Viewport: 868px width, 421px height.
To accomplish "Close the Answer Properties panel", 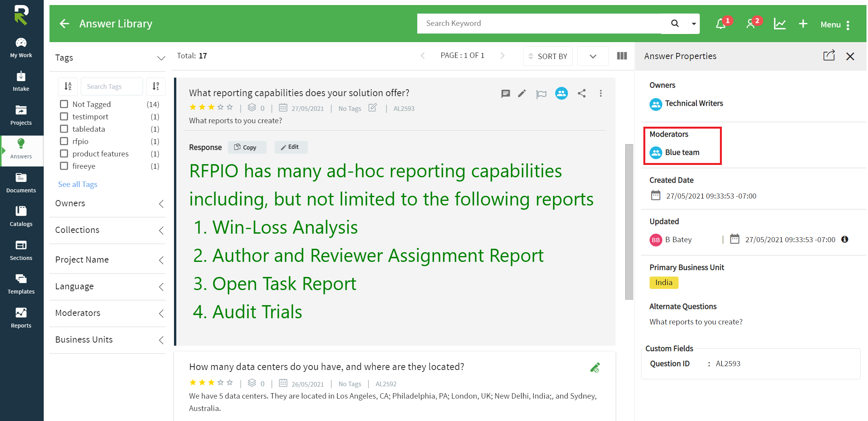I will (850, 56).
